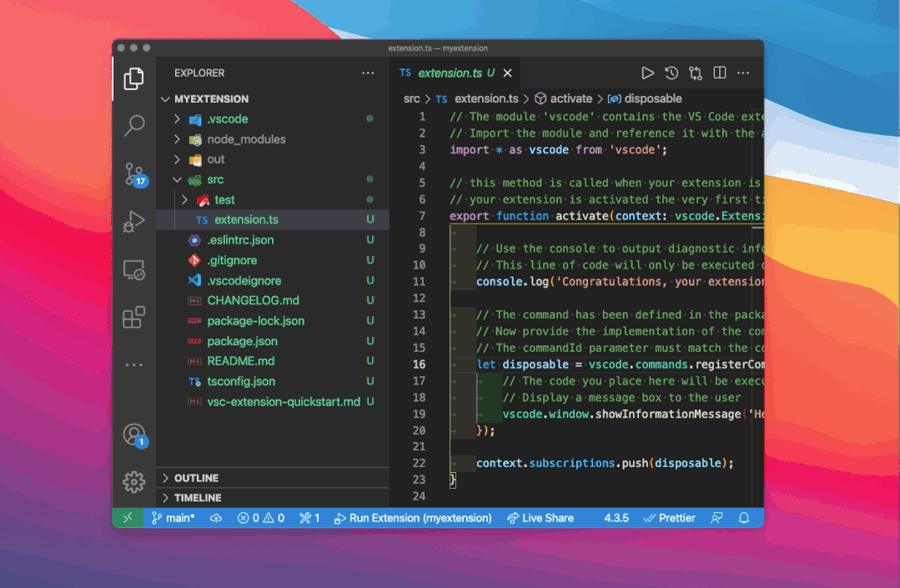The image size is (900, 588).
Task: Click line number 16 in the gutter
Action: [x=419, y=364]
